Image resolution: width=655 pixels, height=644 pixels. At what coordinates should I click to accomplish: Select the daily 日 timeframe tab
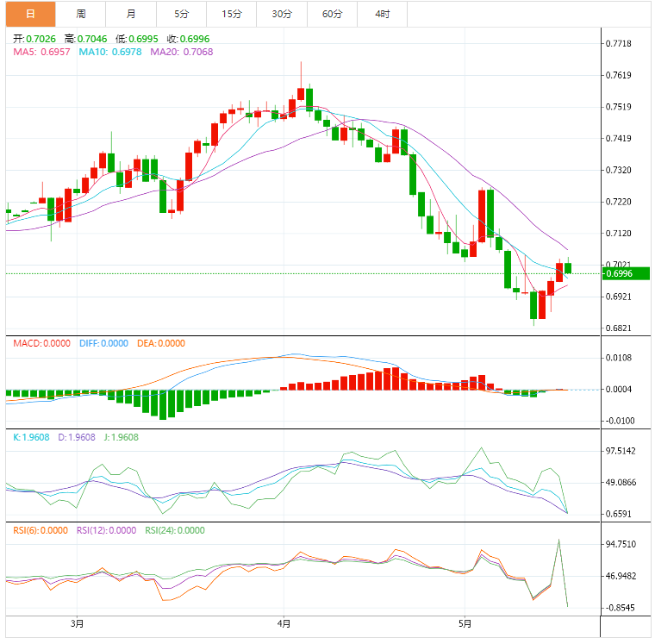click(30, 14)
